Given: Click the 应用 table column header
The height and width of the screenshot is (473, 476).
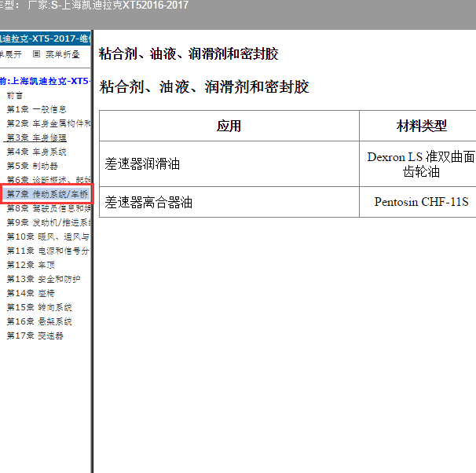Looking at the screenshot, I should [229, 126].
